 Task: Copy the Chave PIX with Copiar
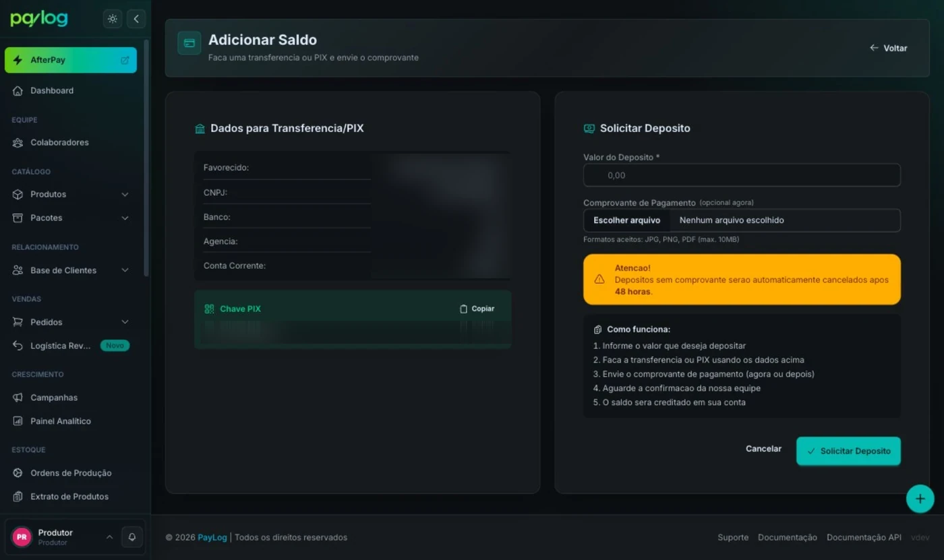(x=477, y=309)
